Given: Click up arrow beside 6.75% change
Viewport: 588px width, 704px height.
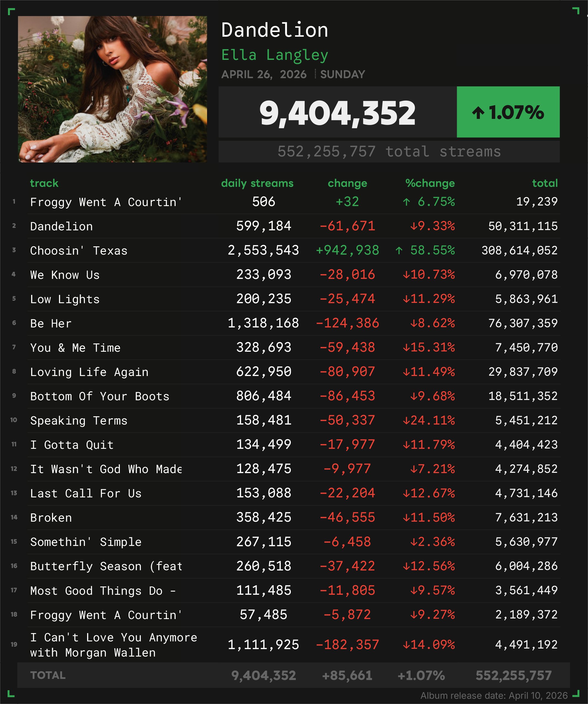Looking at the screenshot, I should pyautogui.click(x=406, y=202).
